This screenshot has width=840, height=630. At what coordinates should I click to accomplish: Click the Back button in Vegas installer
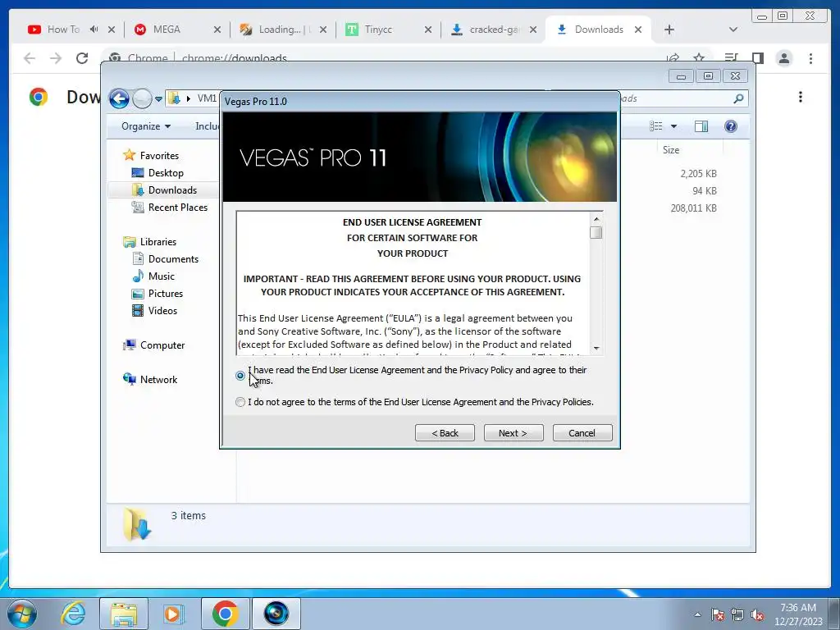click(x=445, y=433)
